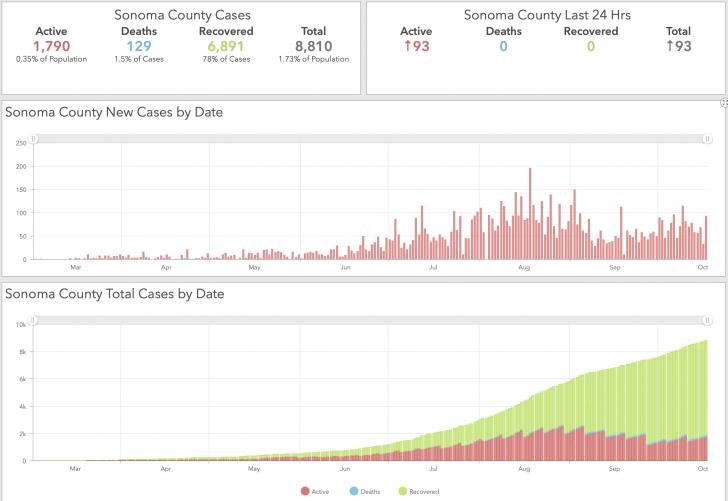728x501 pixels.
Task: Expand the New Cases chart panel icon
Action: (x=724, y=103)
